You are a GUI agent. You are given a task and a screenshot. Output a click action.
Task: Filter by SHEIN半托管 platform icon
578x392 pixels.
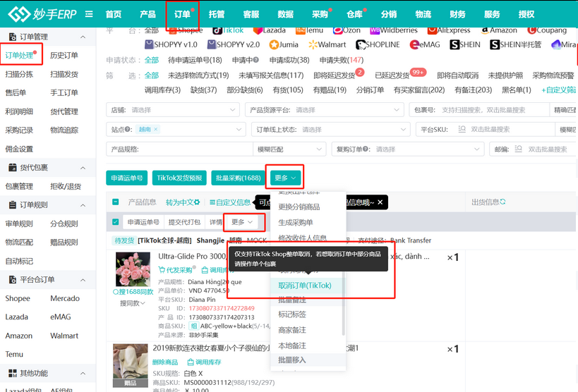(495, 44)
